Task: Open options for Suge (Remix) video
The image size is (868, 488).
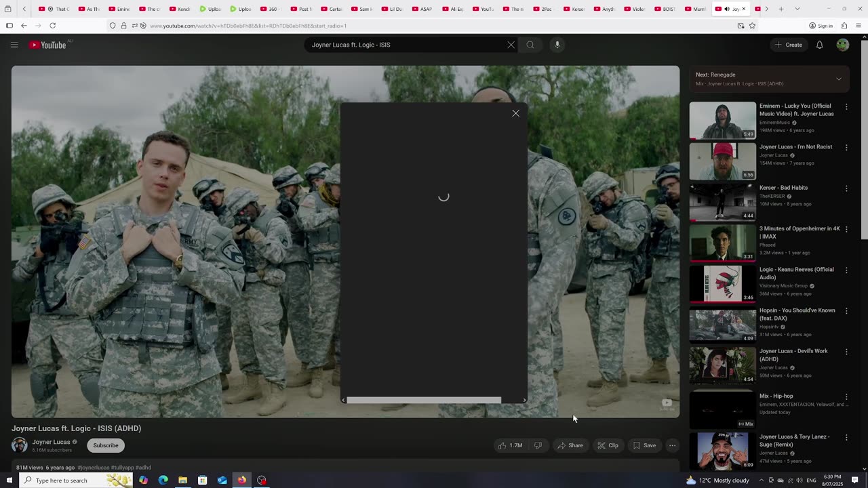Action: 846,437
